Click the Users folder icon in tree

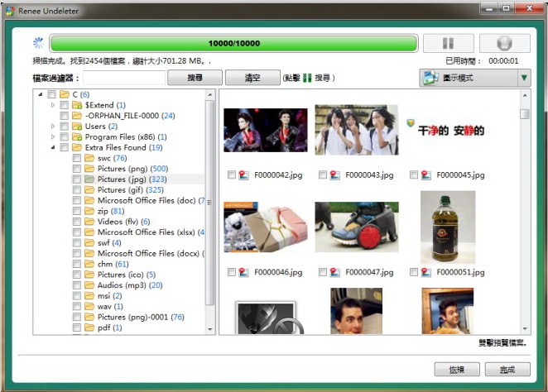tap(77, 127)
